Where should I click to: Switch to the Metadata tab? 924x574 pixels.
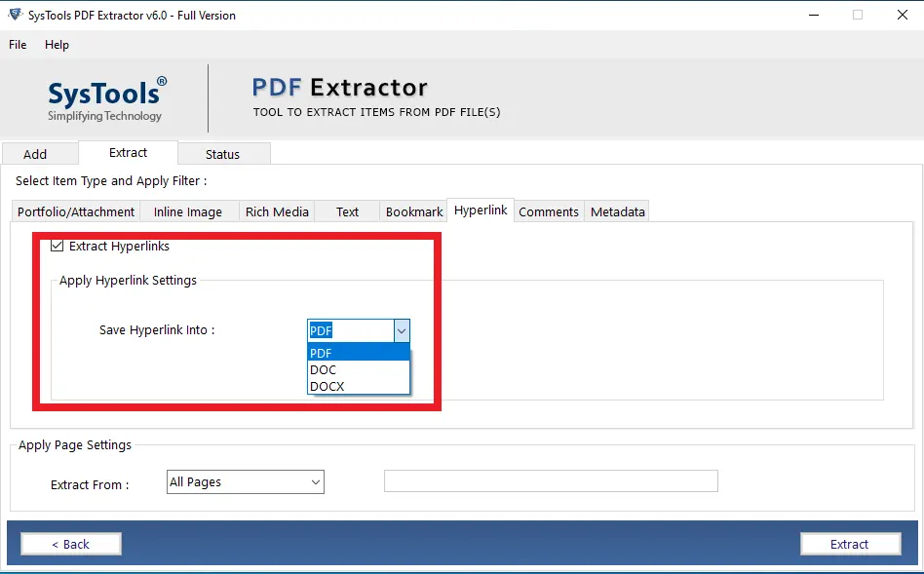[x=618, y=211]
